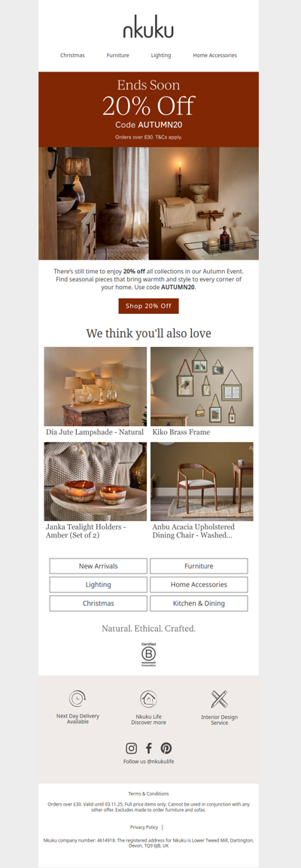Open the Facebook icon link

coord(148,748)
